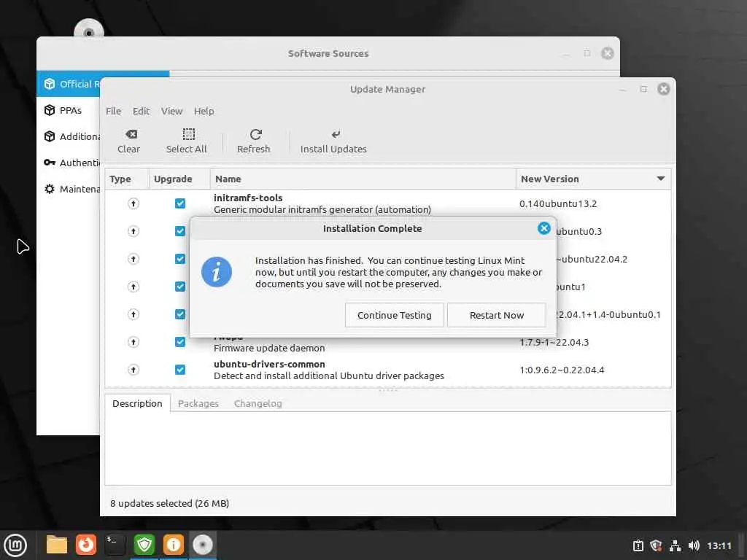
Task: Open Terminal from the taskbar
Action: click(115, 545)
